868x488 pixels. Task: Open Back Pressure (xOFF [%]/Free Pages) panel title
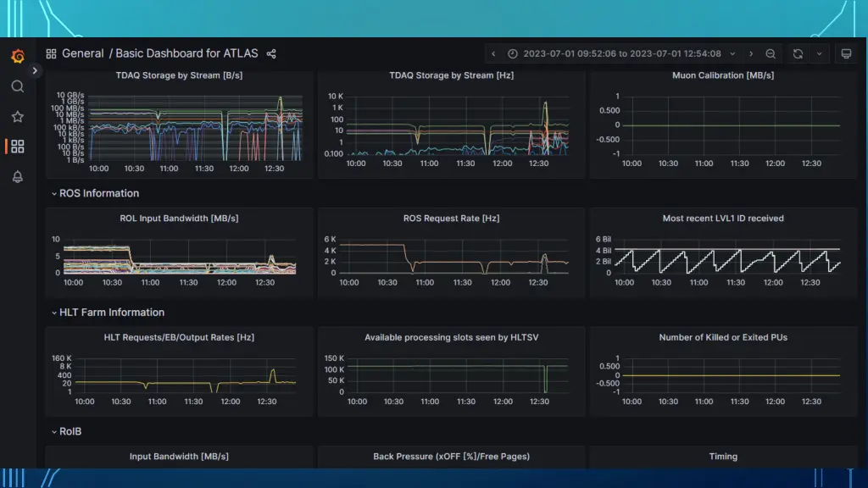pos(451,457)
